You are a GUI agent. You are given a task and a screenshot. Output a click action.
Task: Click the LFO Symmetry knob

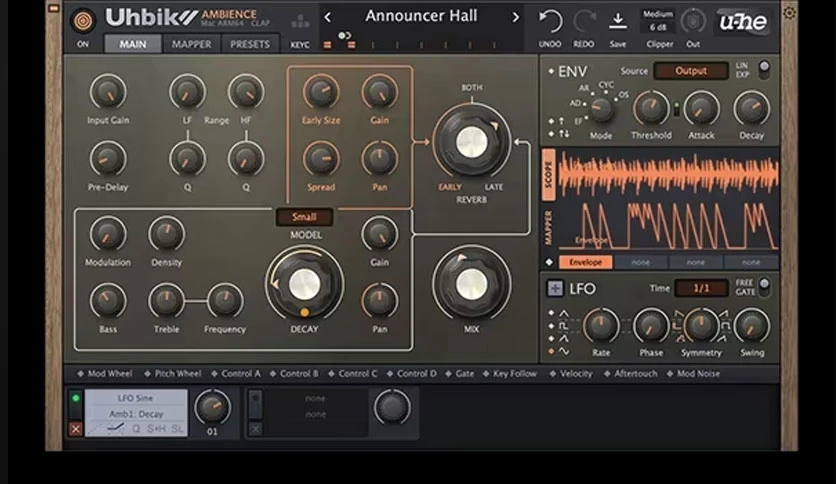[x=701, y=326]
